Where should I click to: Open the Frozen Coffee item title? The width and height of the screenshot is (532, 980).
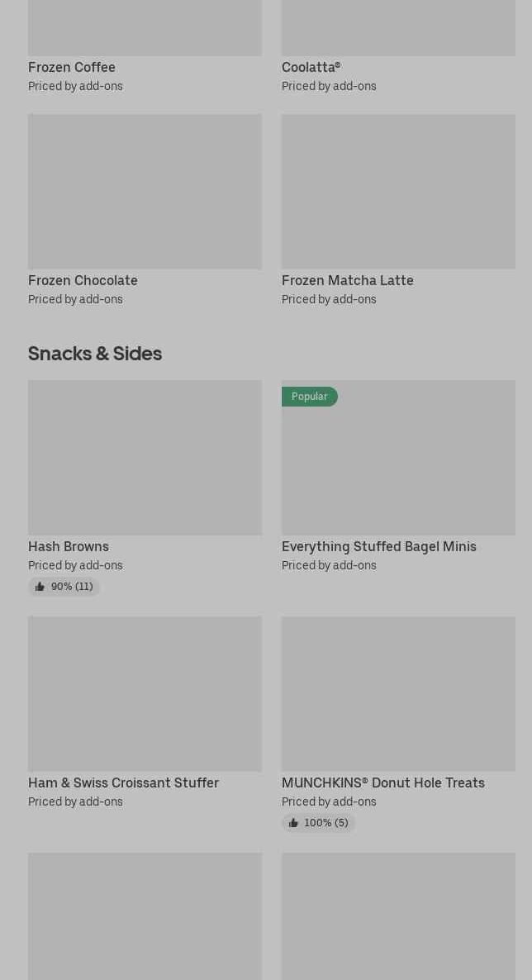coord(72,67)
